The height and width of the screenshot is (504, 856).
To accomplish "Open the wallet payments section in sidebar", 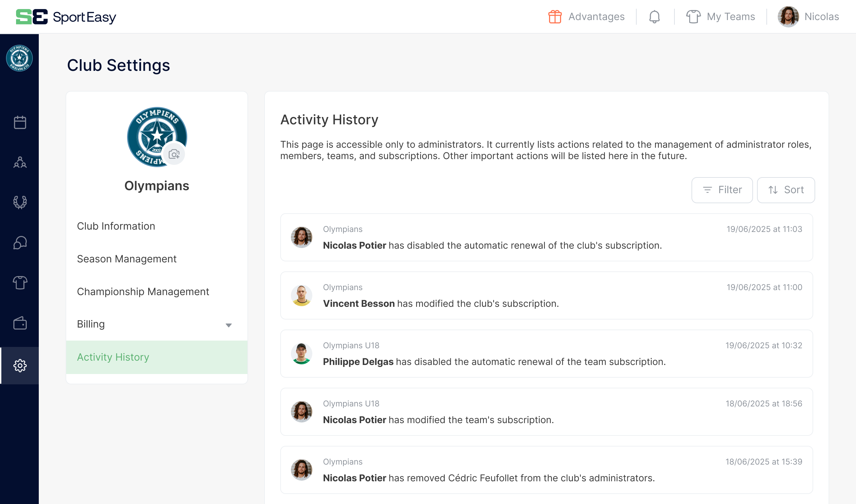I will [x=20, y=323].
